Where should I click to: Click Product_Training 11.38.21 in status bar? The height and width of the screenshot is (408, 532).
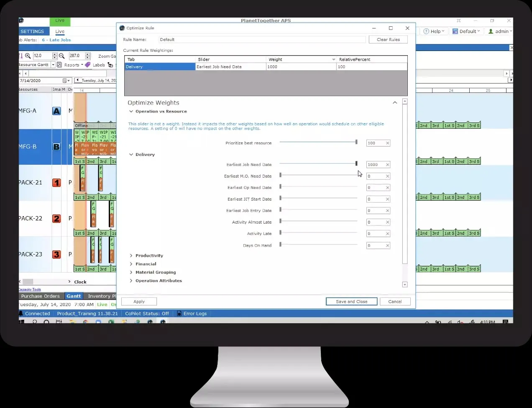click(x=87, y=314)
